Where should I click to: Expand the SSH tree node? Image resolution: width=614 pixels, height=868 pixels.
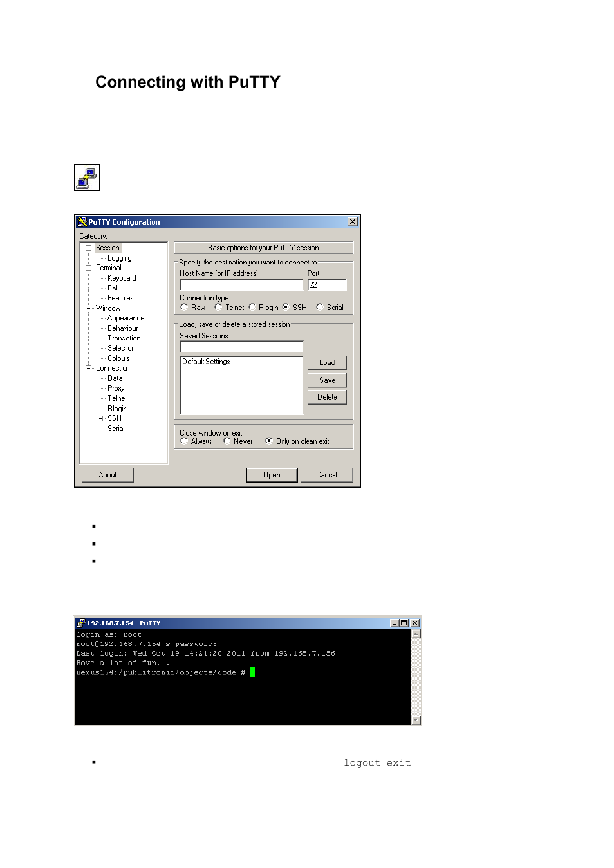tap(100, 418)
